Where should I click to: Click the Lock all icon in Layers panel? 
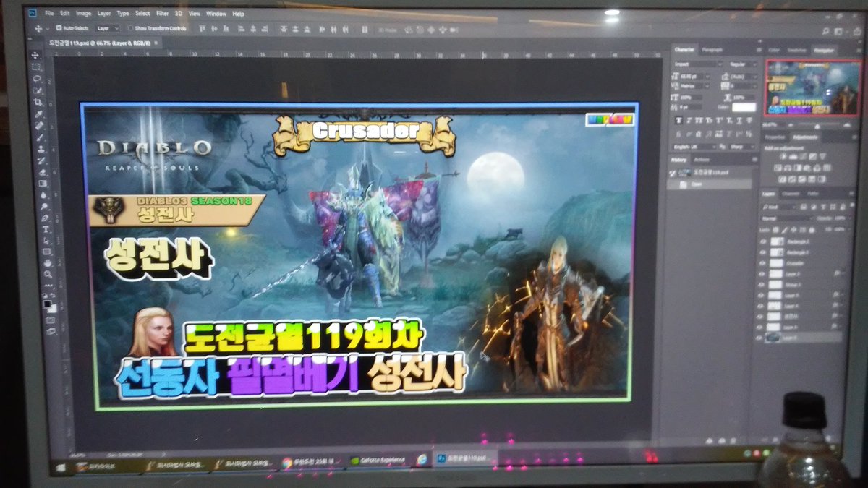[x=813, y=229]
